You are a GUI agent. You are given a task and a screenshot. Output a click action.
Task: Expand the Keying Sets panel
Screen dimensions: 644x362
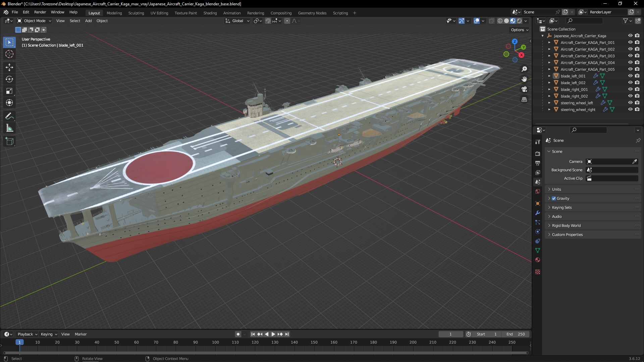click(593, 207)
